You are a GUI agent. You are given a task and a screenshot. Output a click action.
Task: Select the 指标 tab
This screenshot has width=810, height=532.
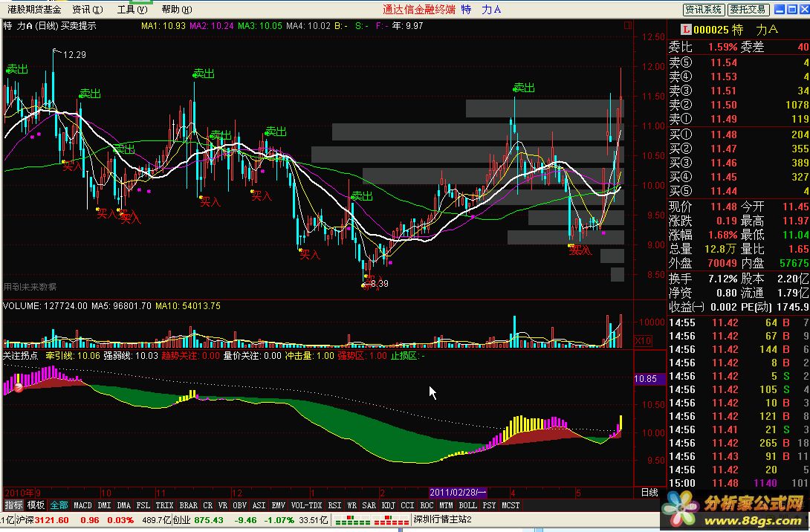[x=14, y=505]
